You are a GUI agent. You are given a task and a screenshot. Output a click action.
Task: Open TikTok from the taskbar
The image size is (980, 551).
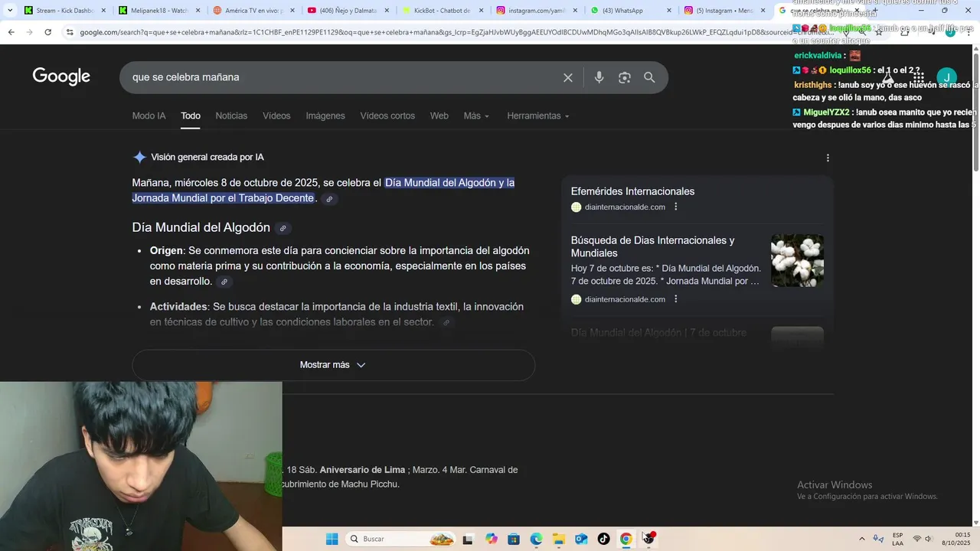pos(603,539)
